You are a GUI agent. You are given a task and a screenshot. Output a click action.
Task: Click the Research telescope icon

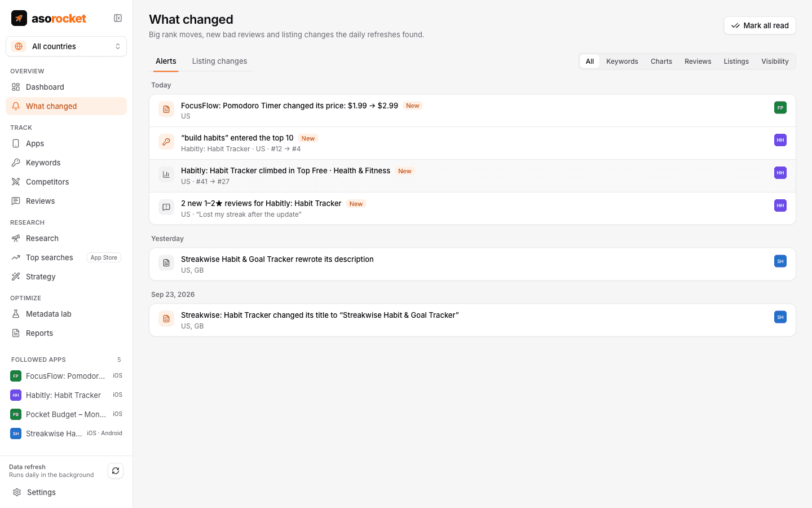[x=16, y=238]
